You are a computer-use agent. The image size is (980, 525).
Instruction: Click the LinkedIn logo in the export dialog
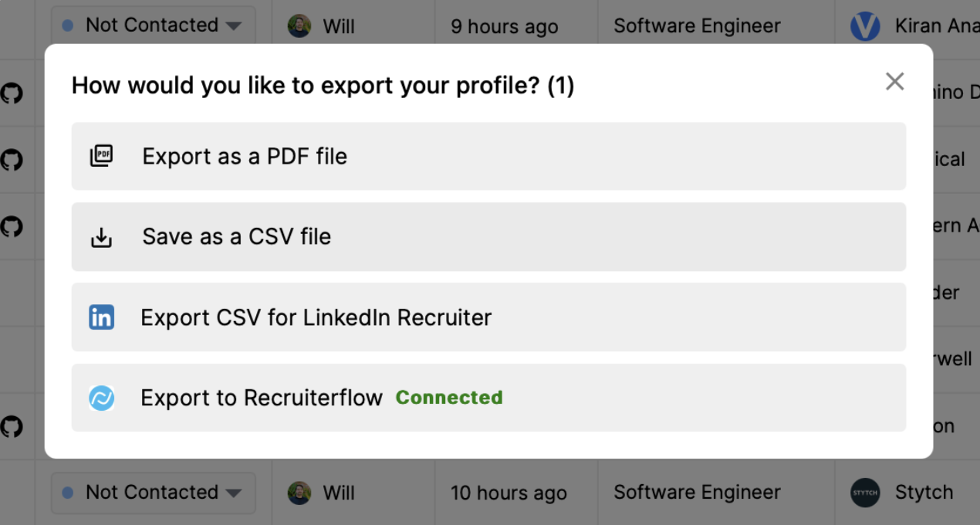click(x=101, y=317)
